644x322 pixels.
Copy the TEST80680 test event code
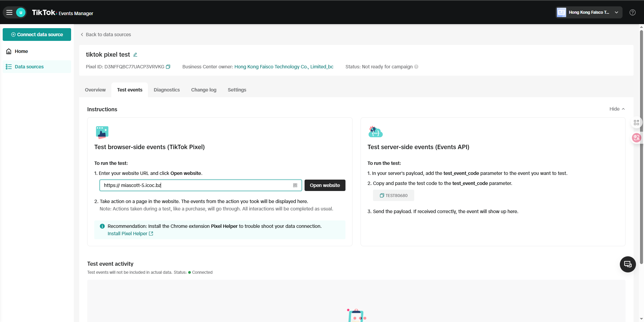pos(393,195)
